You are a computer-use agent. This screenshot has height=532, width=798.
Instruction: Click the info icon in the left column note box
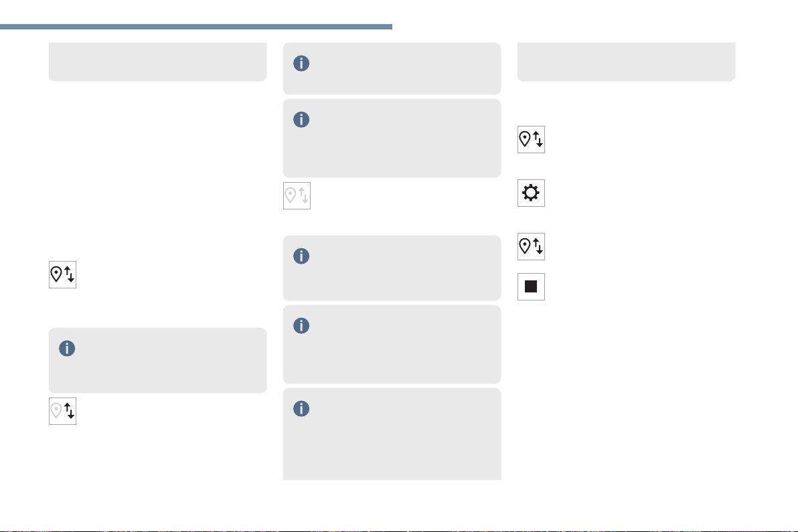67,349
